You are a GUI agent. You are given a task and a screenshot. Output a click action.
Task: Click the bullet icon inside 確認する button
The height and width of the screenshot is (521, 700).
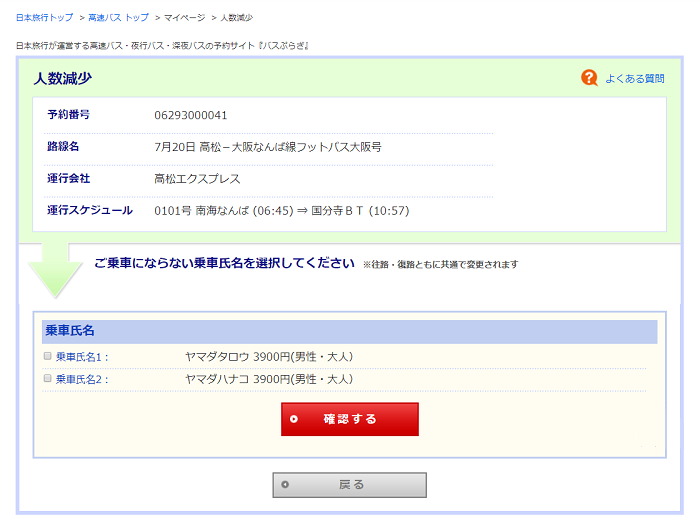294,419
